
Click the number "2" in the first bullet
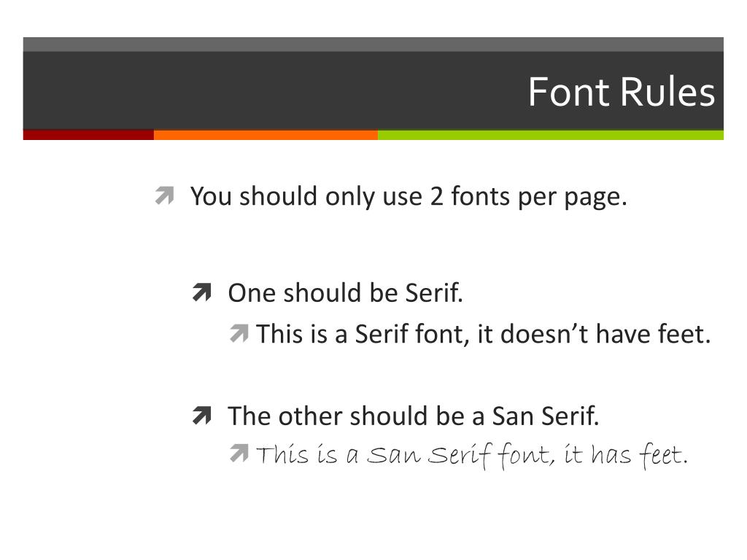[436, 196]
